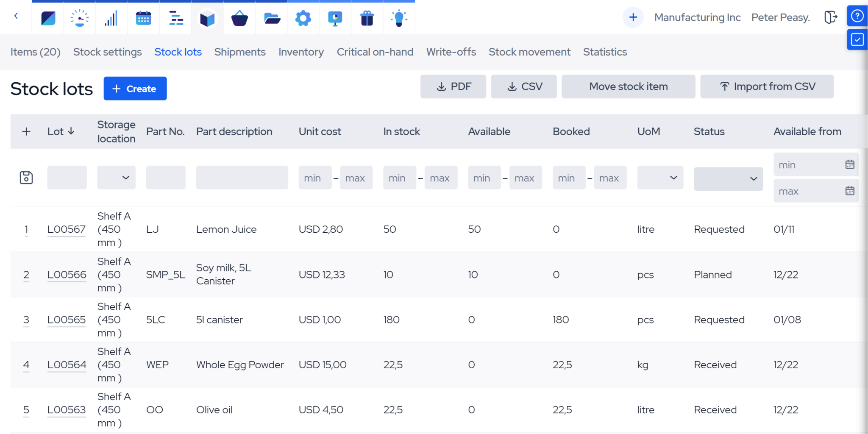Viewport: 868px width, 434px height.
Task: Click the logout door icon
Action: coord(831,17)
